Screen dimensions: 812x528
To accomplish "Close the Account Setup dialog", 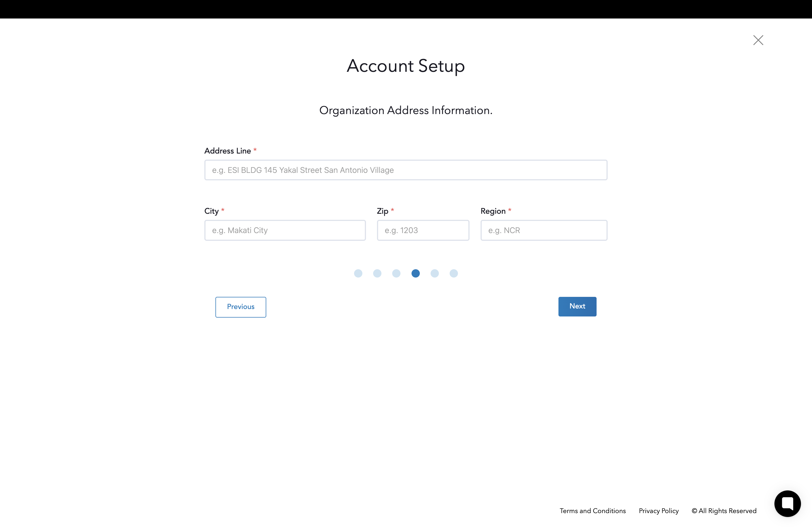I will point(758,40).
